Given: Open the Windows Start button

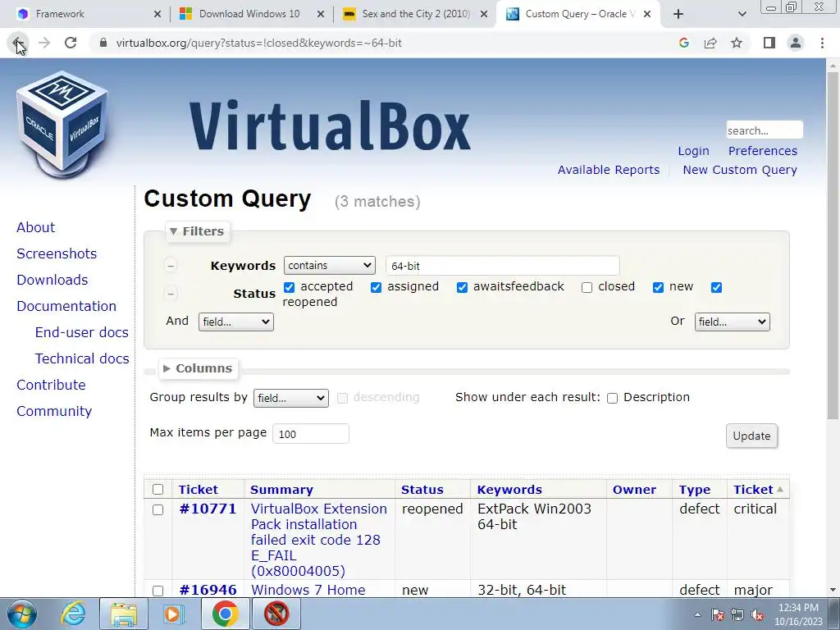Looking at the screenshot, I should 22,614.
